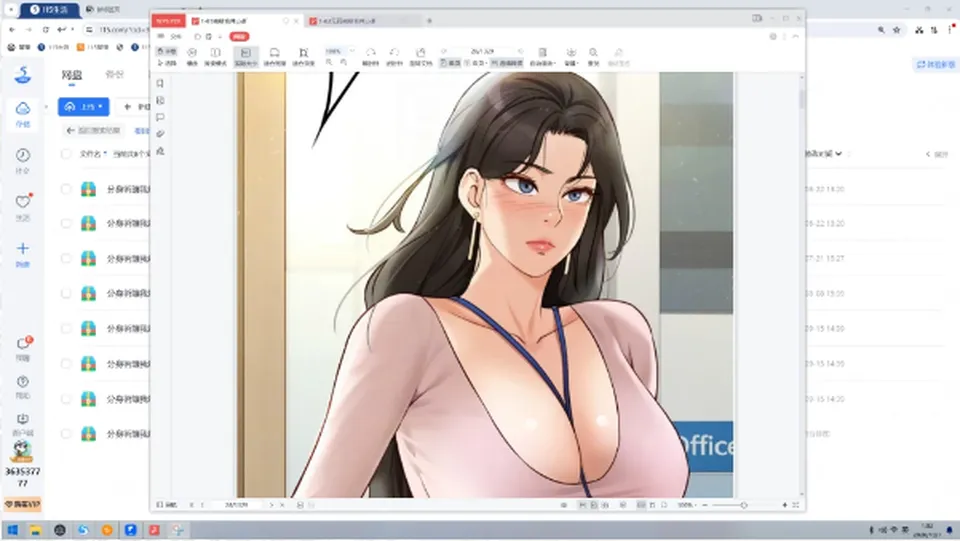
Task: Tick the select-all checkbox beside 文件名
Action: [x=66, y=154]
